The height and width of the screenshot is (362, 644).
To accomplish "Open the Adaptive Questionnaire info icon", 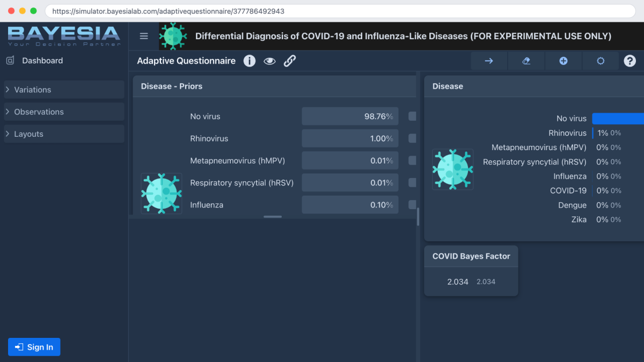I will (250, 61).
